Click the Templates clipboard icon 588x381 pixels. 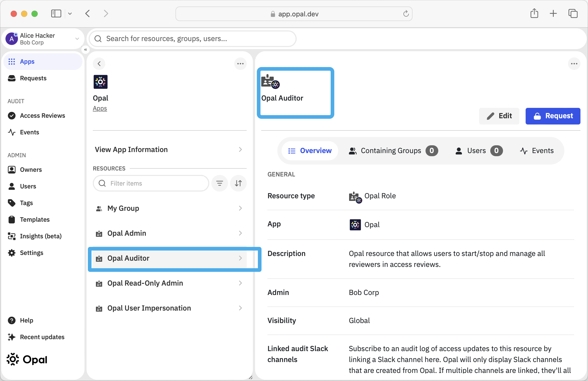[x=12, y=220]
